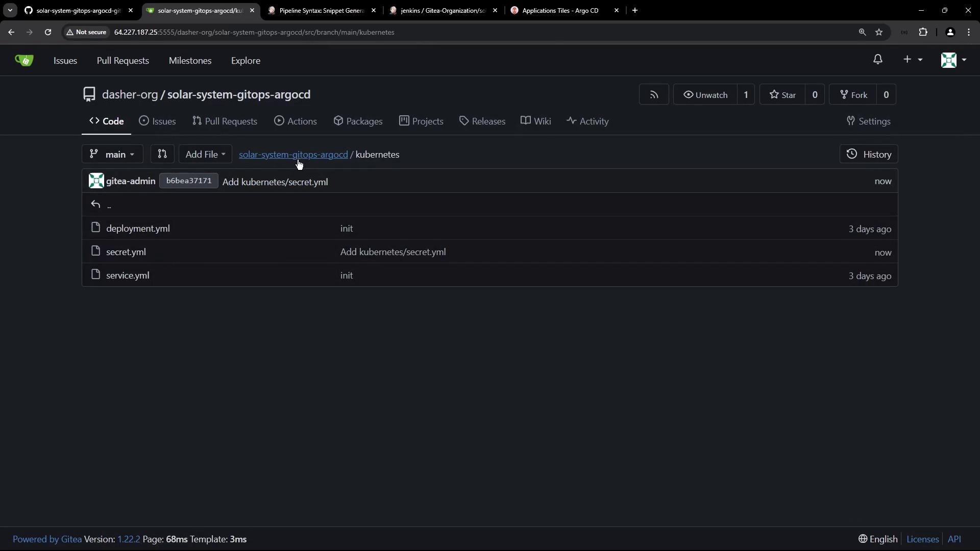
Task: Open the Add File dropdown
Action: tap(205, 154)
